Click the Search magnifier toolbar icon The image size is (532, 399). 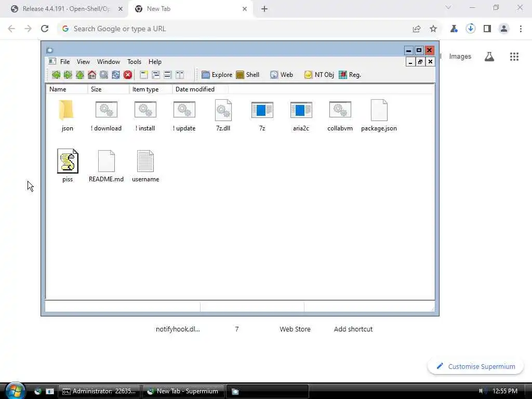(x=104, y=75)
